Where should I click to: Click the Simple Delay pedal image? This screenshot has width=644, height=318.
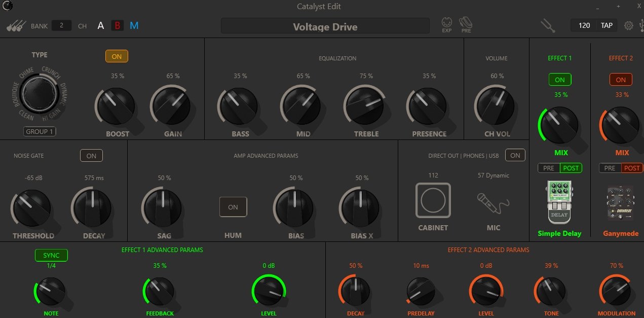click(559, 202)
